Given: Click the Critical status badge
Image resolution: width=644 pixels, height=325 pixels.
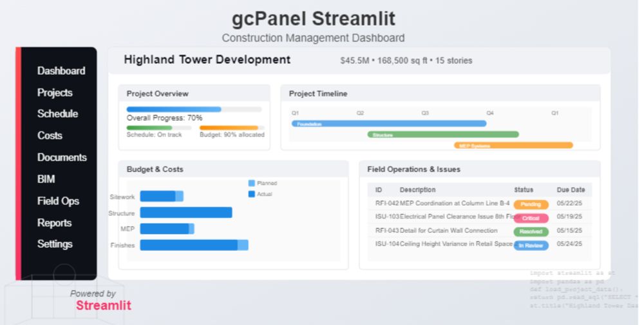Looking at the screenshot, I should (x=531, y=218).
